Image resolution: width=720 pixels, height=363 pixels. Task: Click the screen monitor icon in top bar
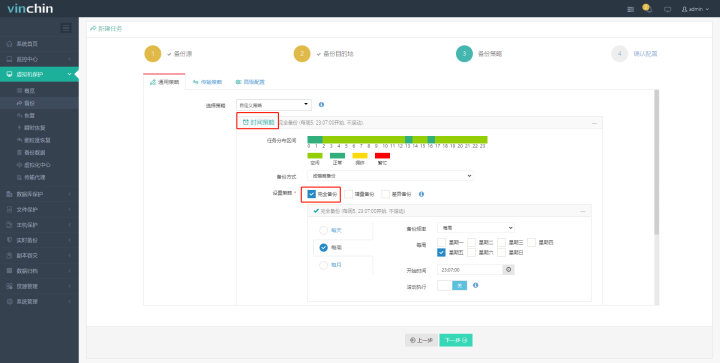click(x=668, y=9)
